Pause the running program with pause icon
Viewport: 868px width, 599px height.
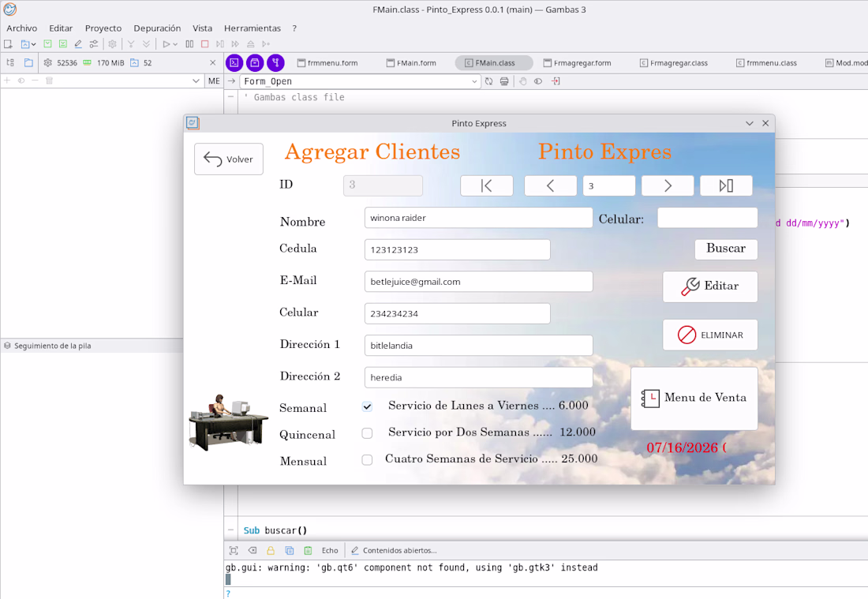(x=189, y=43)
